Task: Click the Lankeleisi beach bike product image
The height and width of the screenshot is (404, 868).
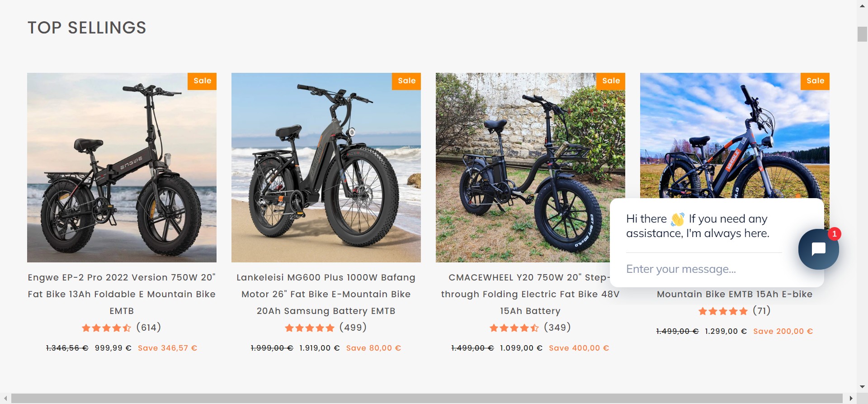Action: pyautogui.click(x=326, y=167)
